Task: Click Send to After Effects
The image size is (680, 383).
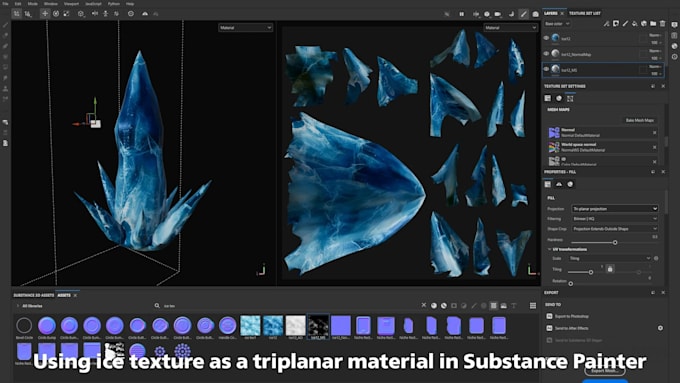Action: pos(572,328)
